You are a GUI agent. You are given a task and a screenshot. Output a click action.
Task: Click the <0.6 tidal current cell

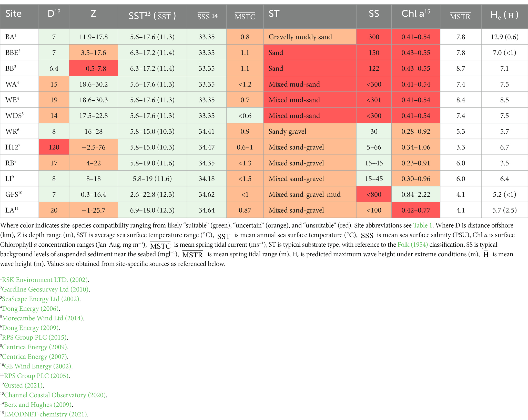[245, 115]
